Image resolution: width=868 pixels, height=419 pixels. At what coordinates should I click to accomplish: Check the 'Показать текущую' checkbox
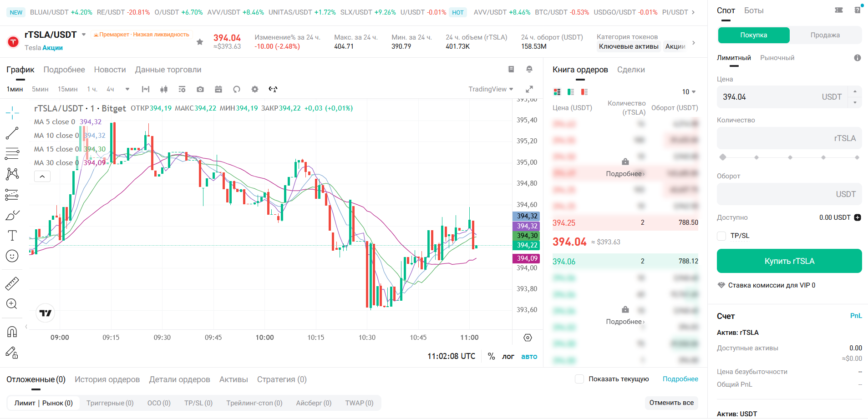579,379
